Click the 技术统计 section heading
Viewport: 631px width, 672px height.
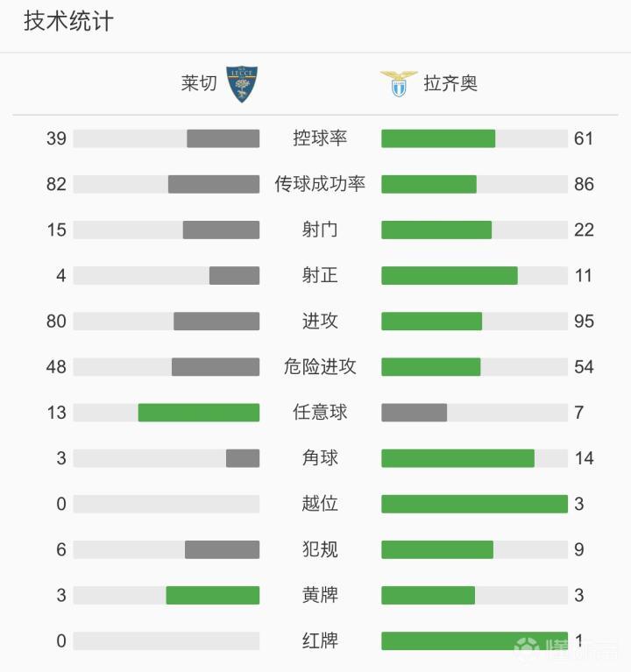[x=68, y=22]
